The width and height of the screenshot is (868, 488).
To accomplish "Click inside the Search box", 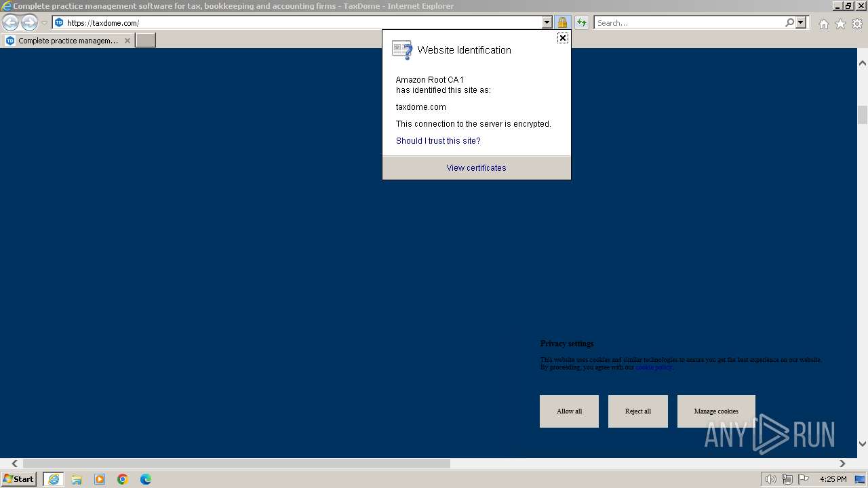I will [x=689, y=22].
